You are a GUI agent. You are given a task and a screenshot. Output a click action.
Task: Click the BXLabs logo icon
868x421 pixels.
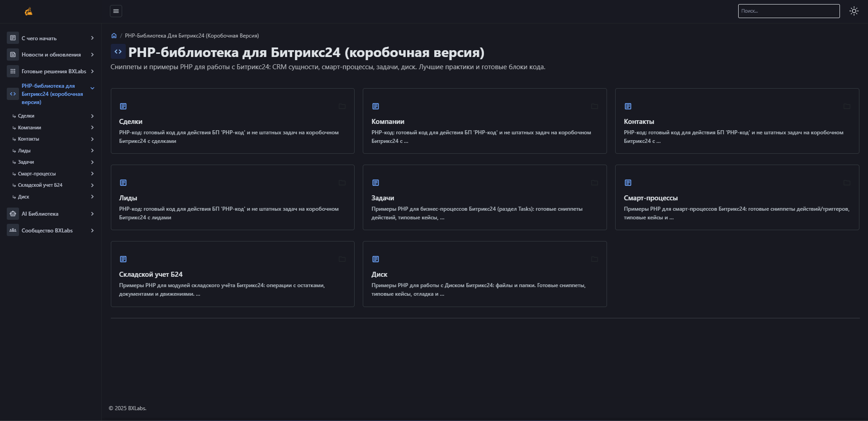[28, 12]
